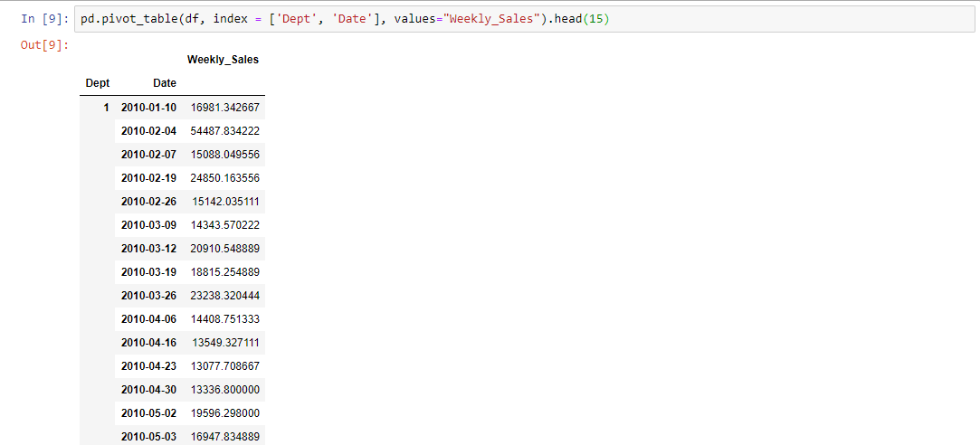This screenshot has width=980, height=445.
Task: Click sales value 15088.049556
Action: pos(225,155)
